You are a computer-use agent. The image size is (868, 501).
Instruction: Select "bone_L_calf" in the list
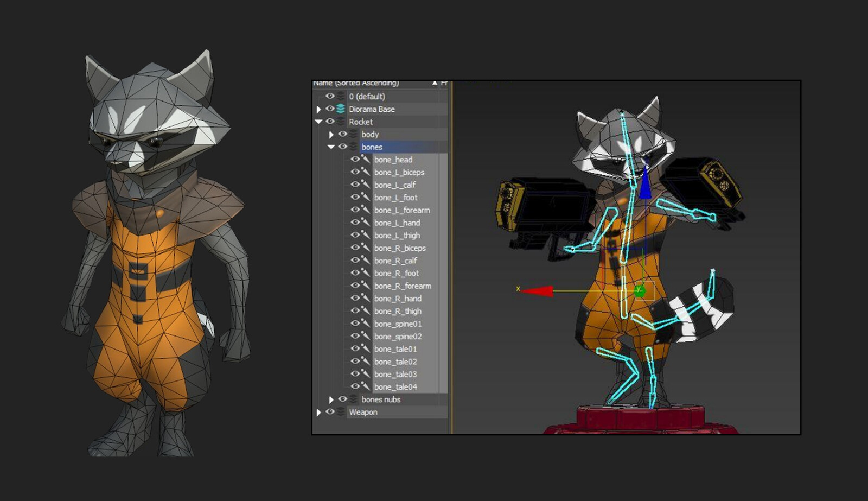[x=395, y=185]
